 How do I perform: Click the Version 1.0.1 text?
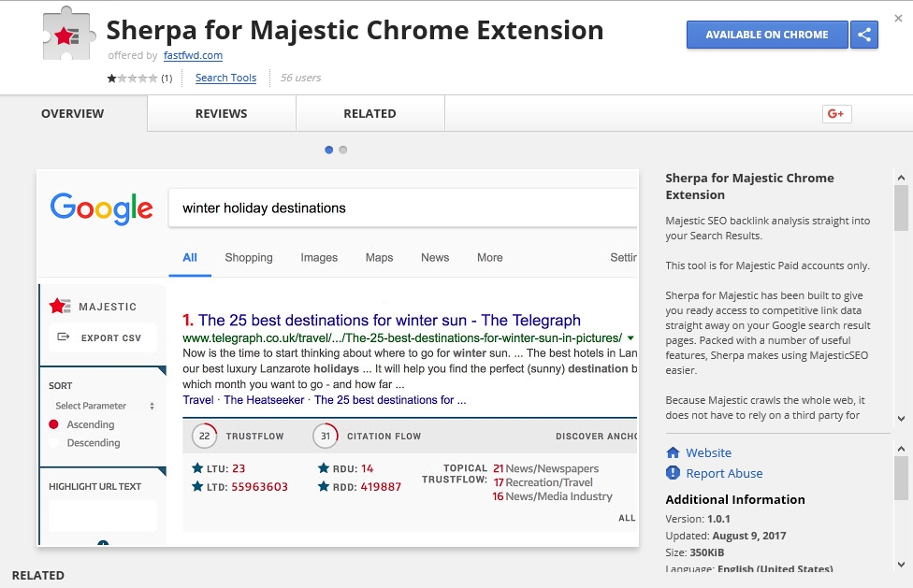click(698, 519)
